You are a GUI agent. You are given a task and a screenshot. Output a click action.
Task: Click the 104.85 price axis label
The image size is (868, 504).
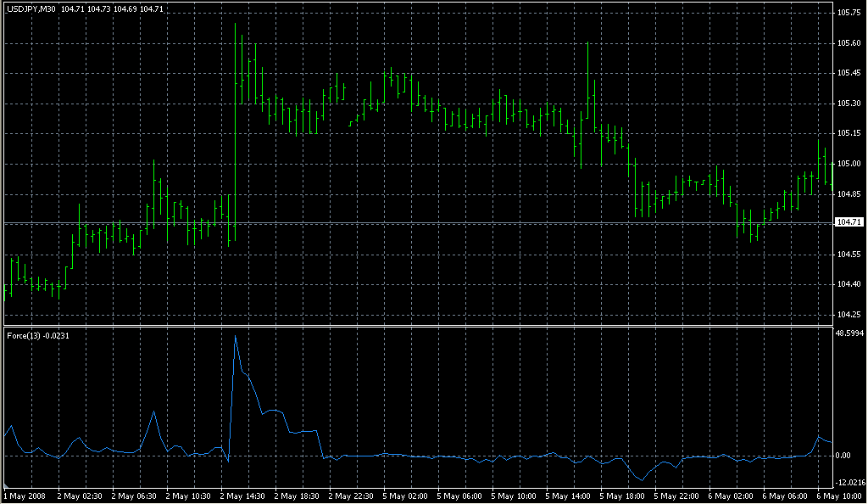pyautogui.click(x=849, y=194)
